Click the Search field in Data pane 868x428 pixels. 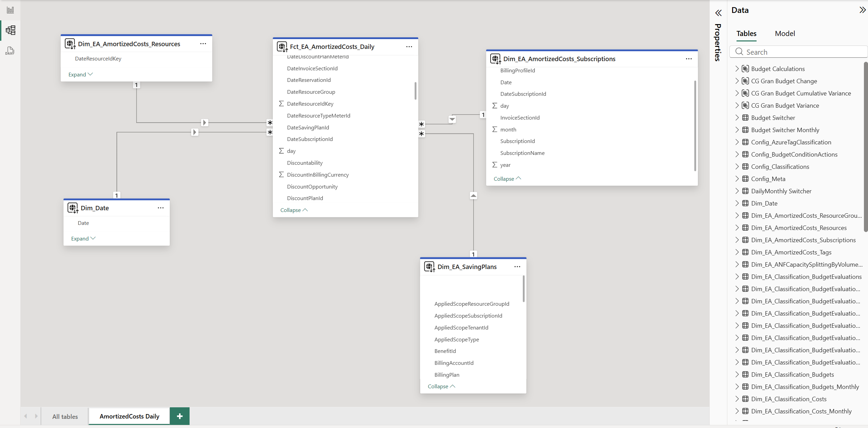click(x=798, y=52)
